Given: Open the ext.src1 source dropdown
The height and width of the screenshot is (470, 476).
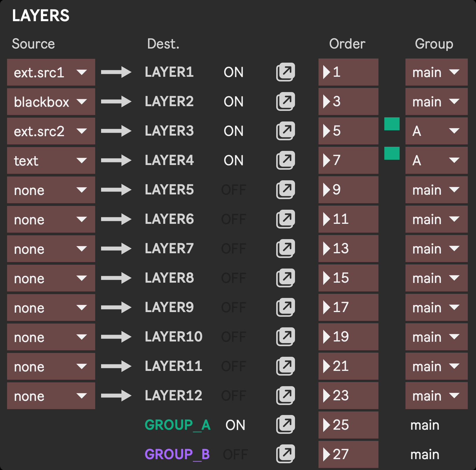Looking at the screenshot, I should [x=51, y=72].
